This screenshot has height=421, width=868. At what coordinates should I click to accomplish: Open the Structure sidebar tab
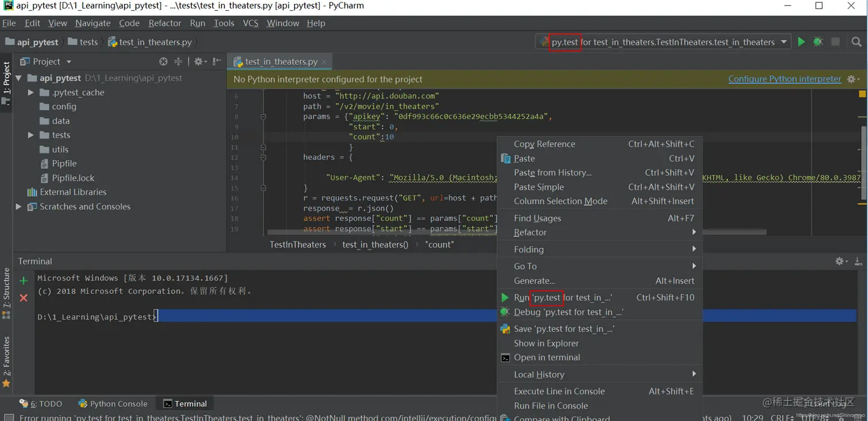[x=6, y=293]
